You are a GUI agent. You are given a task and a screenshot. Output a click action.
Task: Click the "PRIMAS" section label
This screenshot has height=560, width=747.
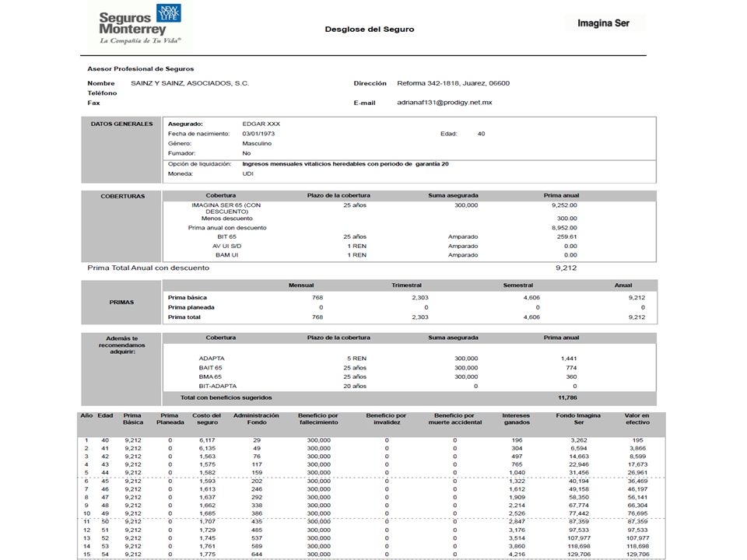[x=121, y=303]
